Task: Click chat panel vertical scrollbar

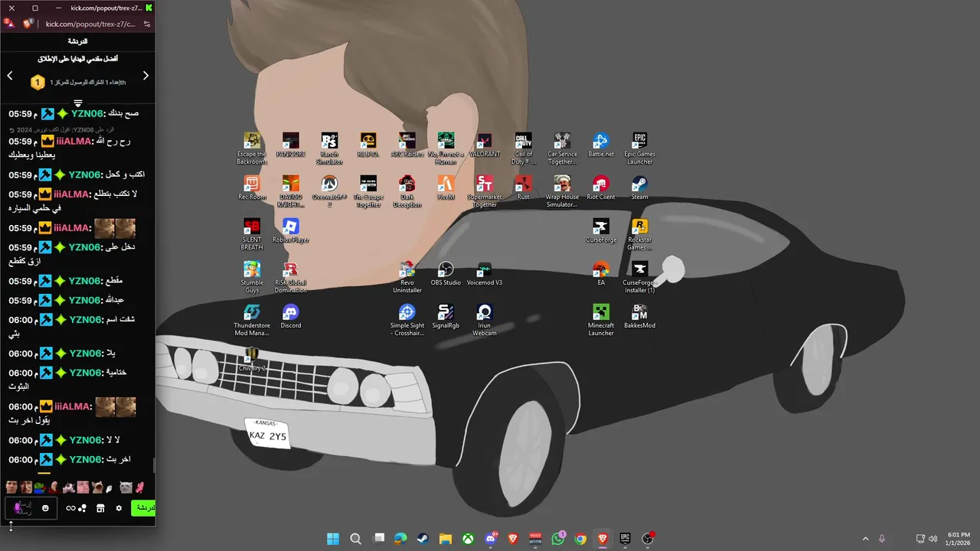Action: click(153, 465)
